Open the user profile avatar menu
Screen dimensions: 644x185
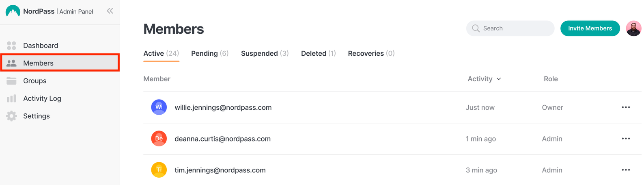pos(633,28)
